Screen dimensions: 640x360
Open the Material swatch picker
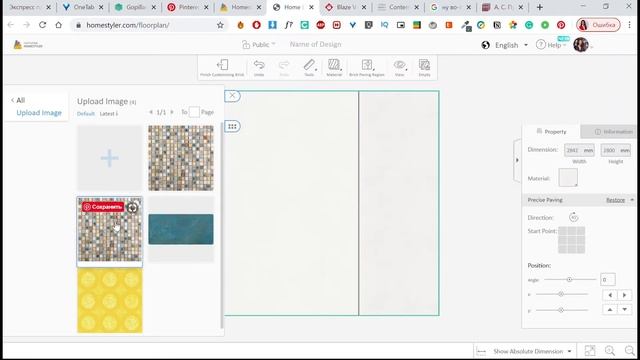pos(568,178)
